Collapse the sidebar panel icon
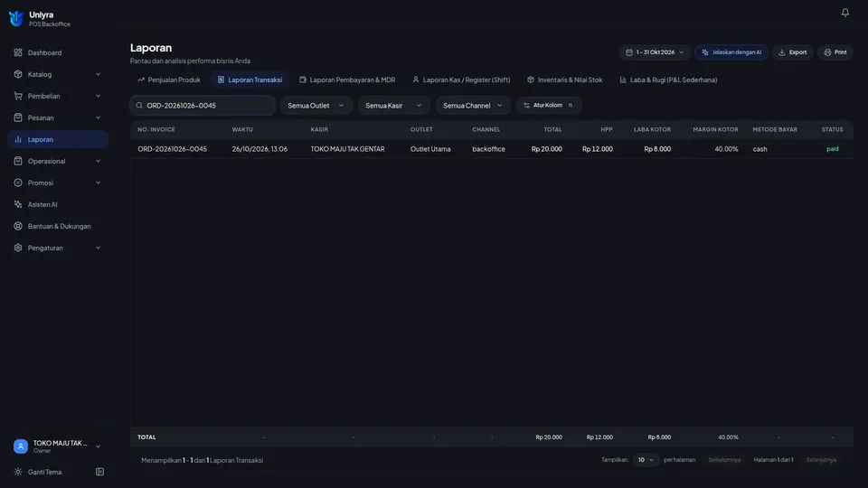This screenshot has height=488, width=868. pos(99,472)
